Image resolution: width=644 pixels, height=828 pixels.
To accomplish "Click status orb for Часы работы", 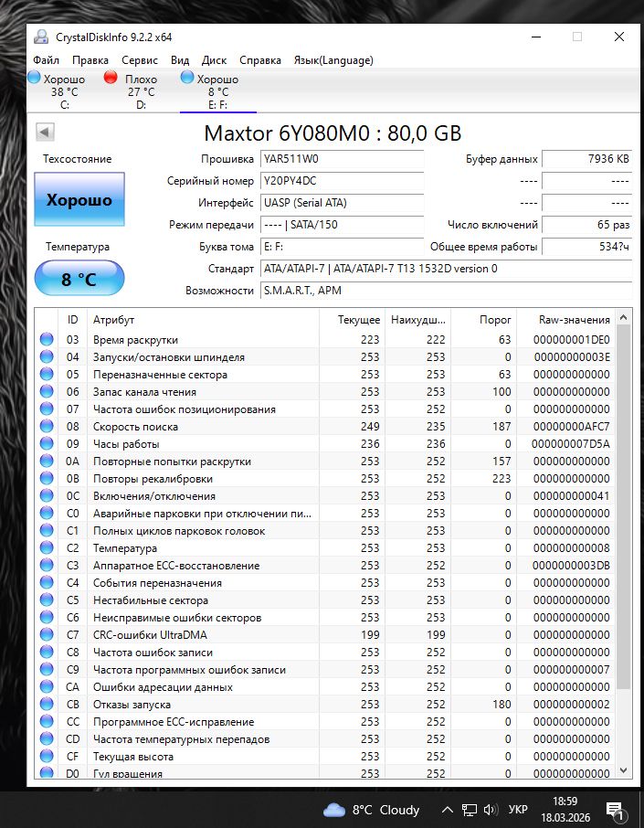I will pyautogui.click(x=47, y=443).
